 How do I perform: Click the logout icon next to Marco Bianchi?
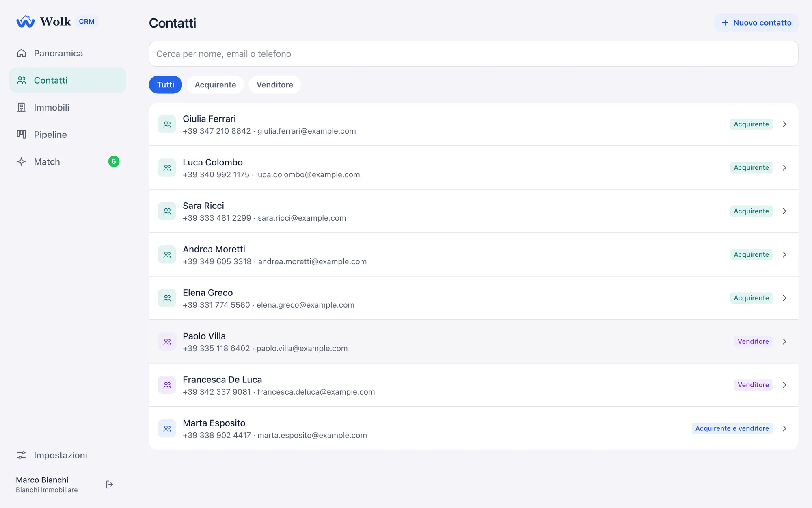point(109,484)
